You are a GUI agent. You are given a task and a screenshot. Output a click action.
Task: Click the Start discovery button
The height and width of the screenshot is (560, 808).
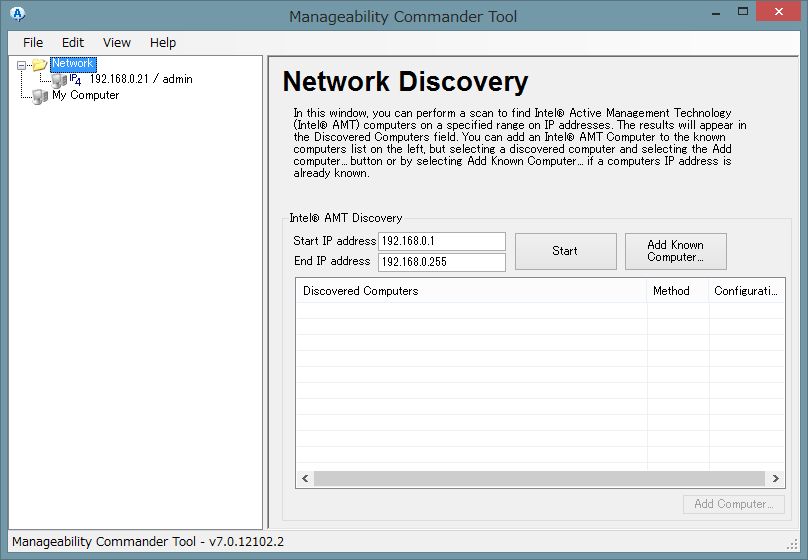tap(565, 251)
